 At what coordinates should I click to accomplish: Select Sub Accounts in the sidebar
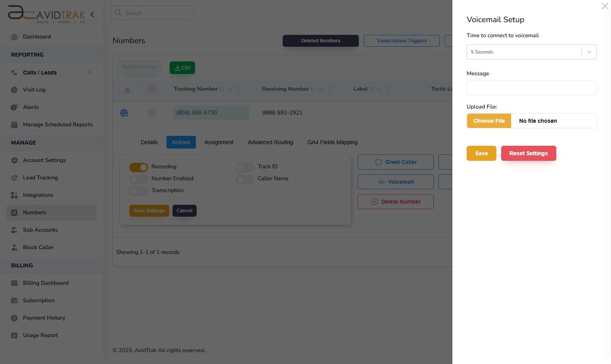tap(40, 230)
